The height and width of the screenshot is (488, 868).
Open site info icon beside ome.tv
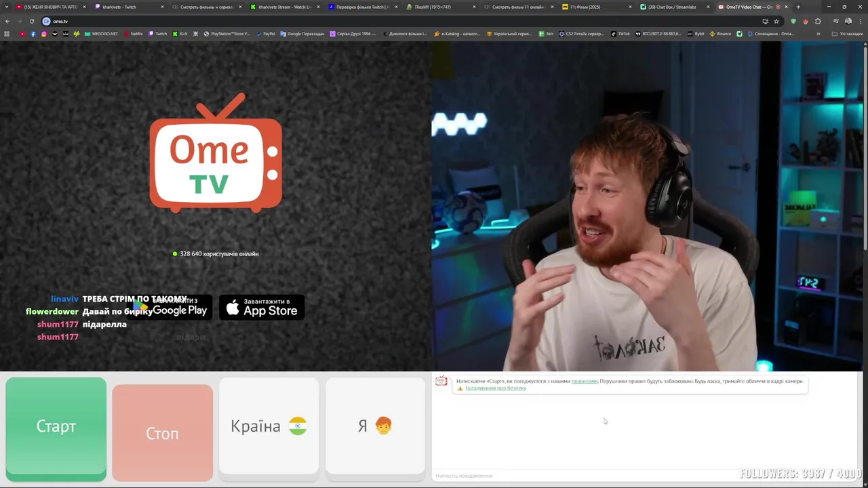point(46,21)
